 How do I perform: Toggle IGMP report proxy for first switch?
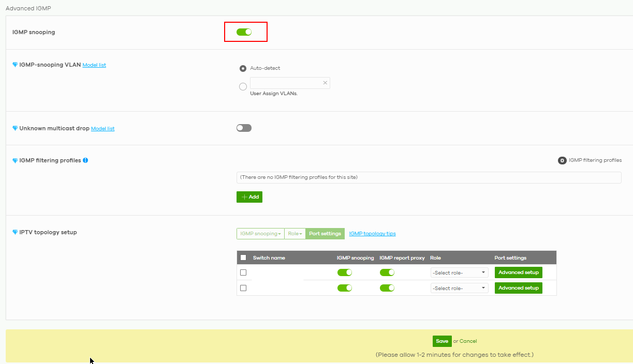click(x=387, y=272)
